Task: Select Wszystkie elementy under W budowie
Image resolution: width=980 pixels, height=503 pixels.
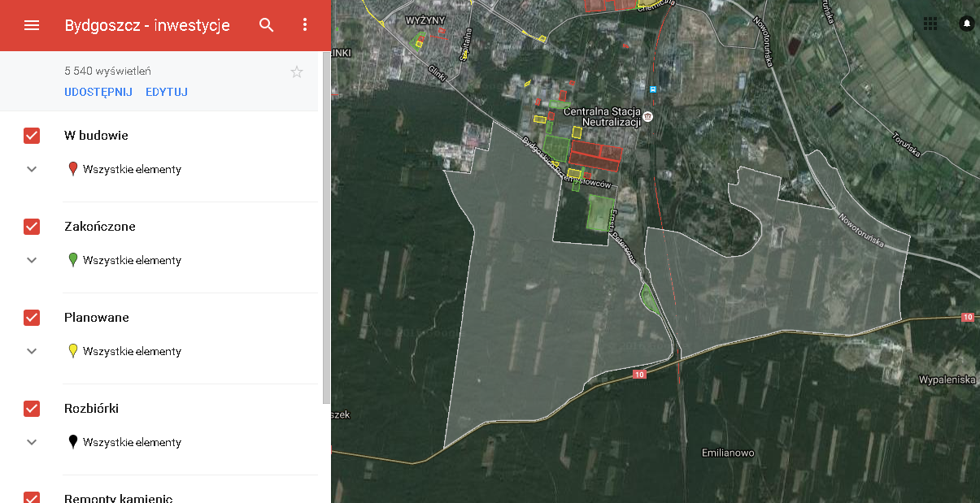Action: click(132, 169)
